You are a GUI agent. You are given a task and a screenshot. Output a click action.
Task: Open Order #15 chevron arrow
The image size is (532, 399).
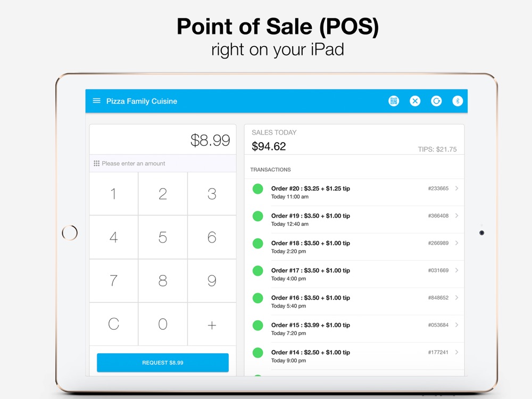[x=456, y=325]
